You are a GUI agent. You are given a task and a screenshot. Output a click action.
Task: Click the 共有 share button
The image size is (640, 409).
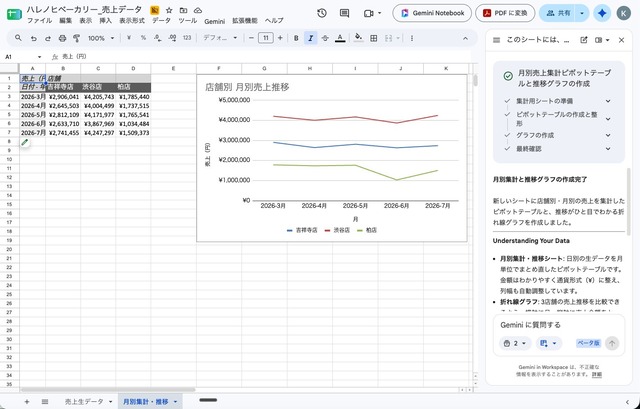click(x=558, y=13)
